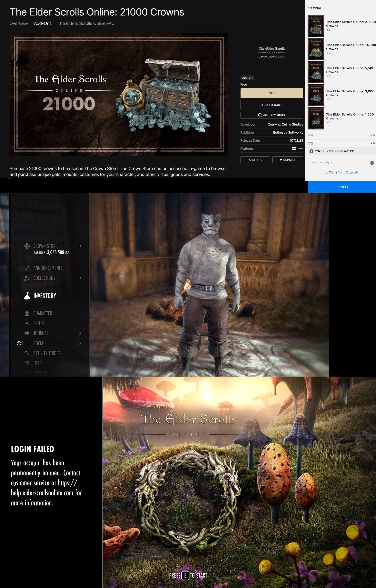The width and height of the screenshot is (376, 588).
Task: Expand the Crown Store submenu arrow
Action: 80,246
